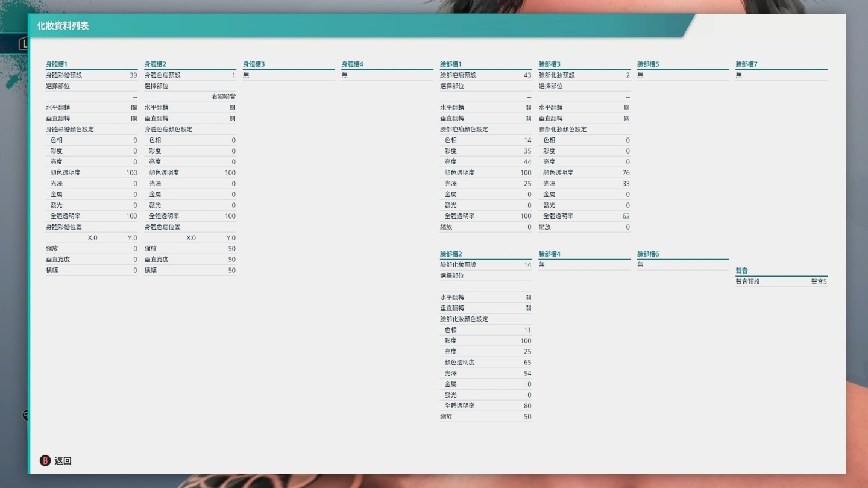Select 身體彩繪預設 row with value 39
Image resolution: width=868 pixels, height=488 pixels.
pyautogui.click(x=92, y=75)
